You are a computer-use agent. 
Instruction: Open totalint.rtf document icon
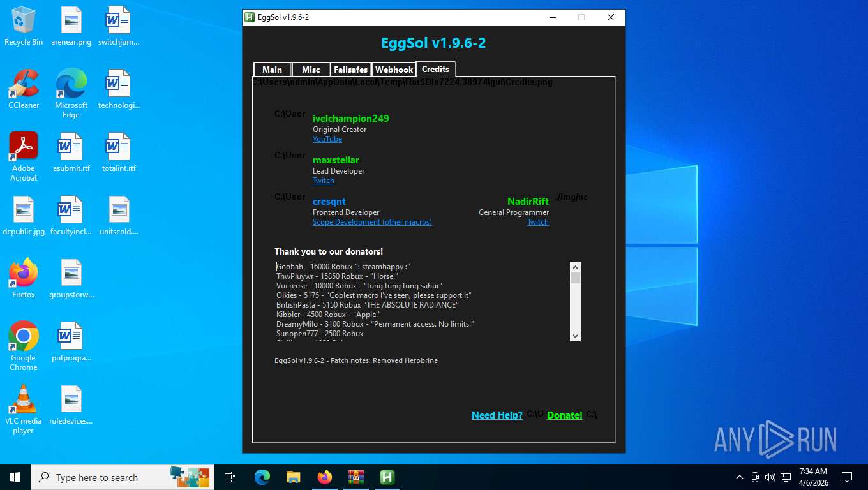(x=119, y=152)
